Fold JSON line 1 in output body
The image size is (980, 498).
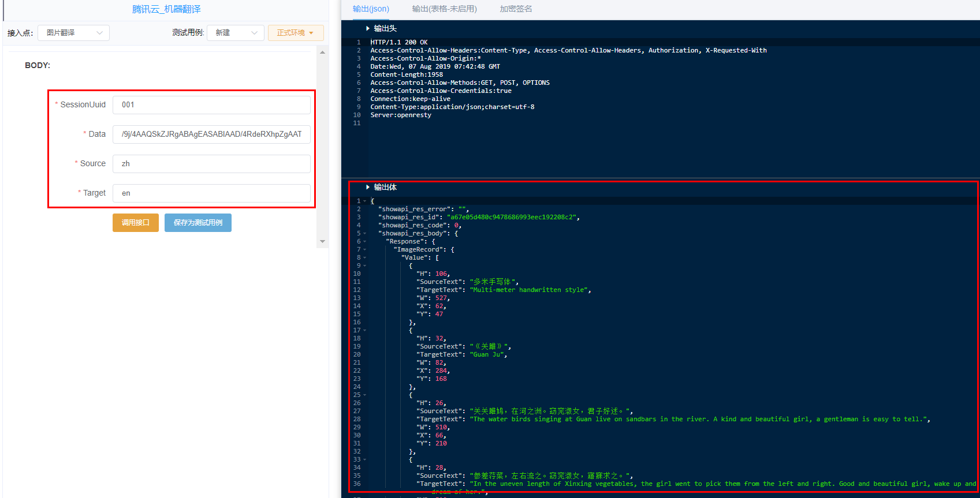click(365, 201)
